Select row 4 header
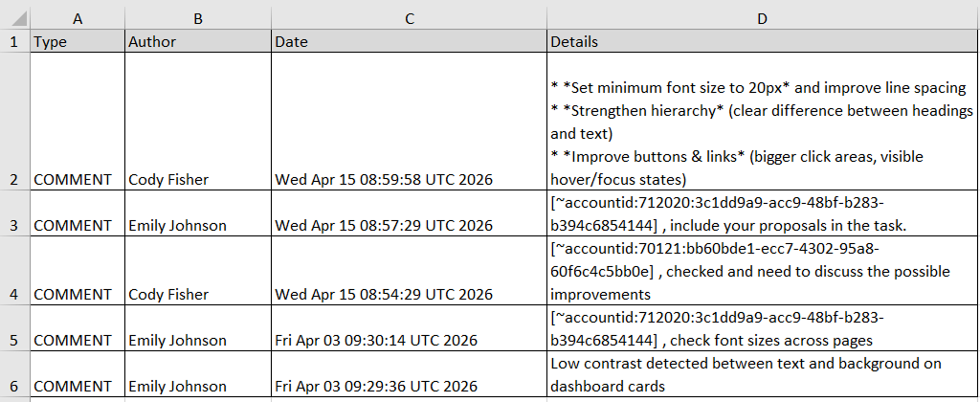980x402 pixels. (15, 271)
